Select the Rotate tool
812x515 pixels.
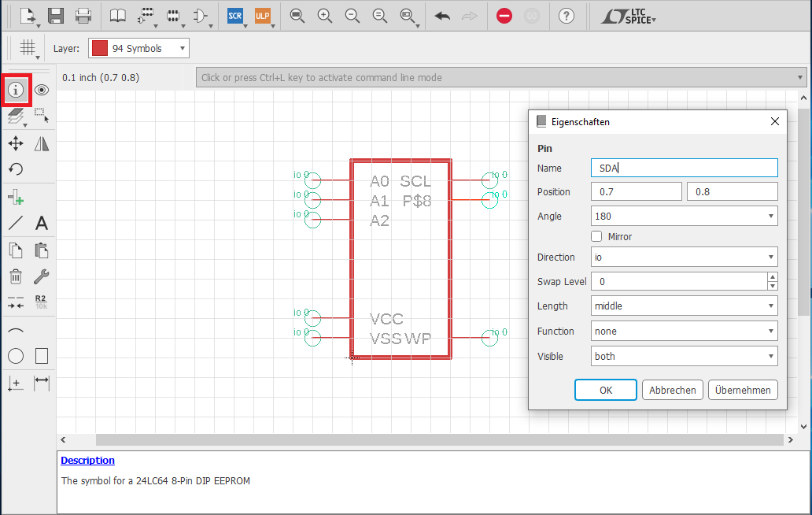(x=16, y=169)
